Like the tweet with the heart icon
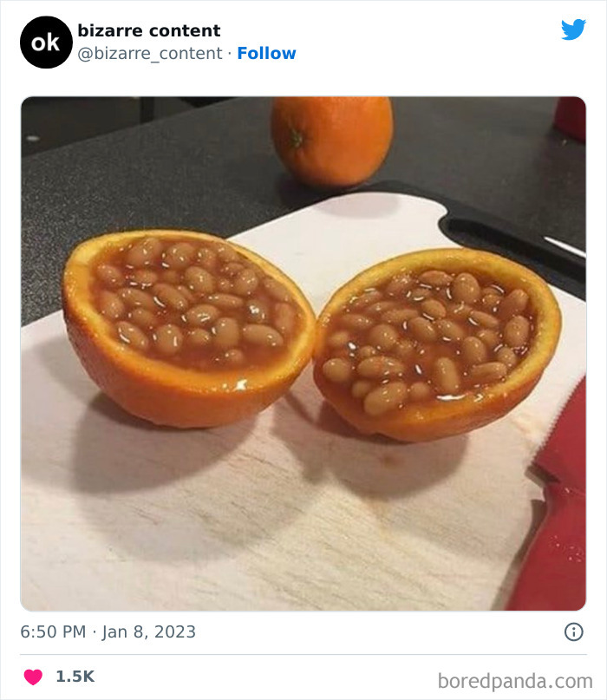 33,677
